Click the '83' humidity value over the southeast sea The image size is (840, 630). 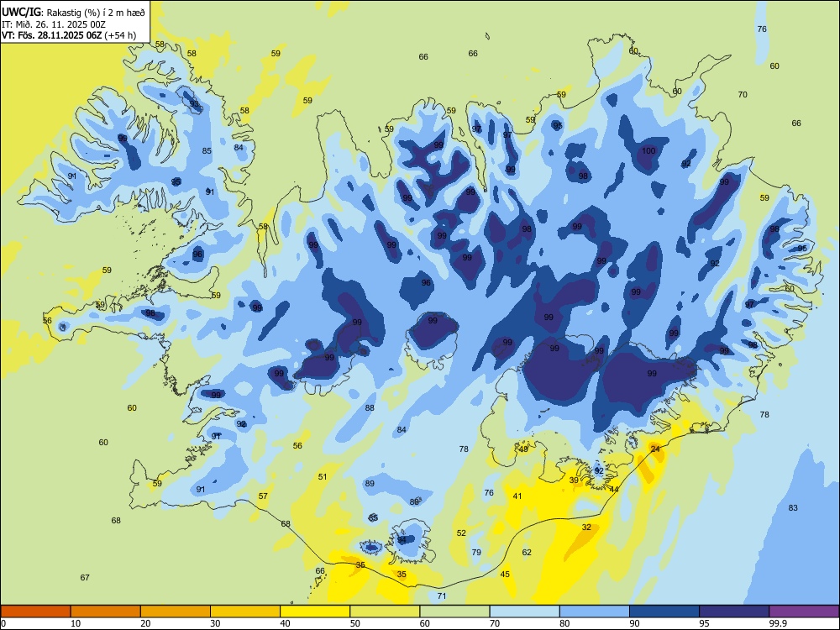click(794, 508)
